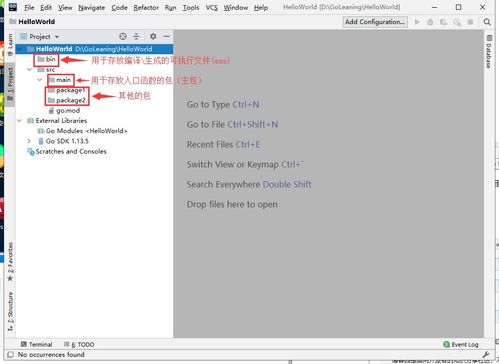Click the Search Everywhere magnifier icon
Image resolution: width=499 pixels, height=364 pixels.
point(487,22)
